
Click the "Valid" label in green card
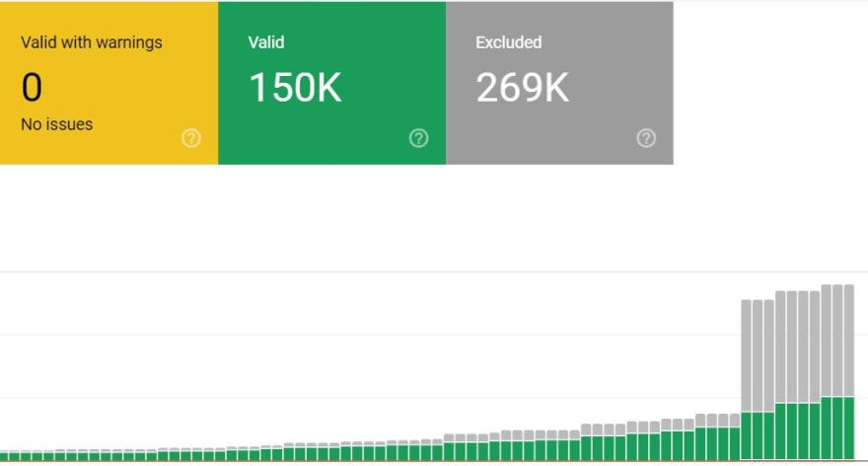(x=266, y=42)
